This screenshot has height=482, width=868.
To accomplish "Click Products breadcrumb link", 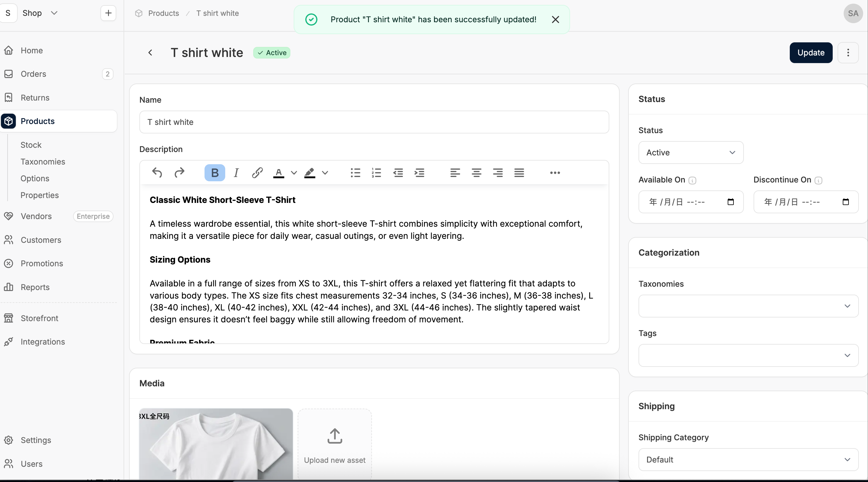I will point(163,13).
